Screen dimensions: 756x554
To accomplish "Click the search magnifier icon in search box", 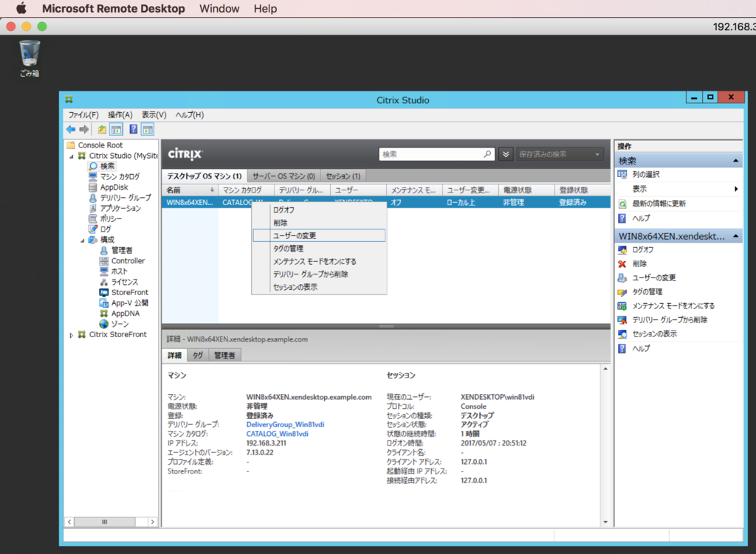I will click(x=487, y=154).
